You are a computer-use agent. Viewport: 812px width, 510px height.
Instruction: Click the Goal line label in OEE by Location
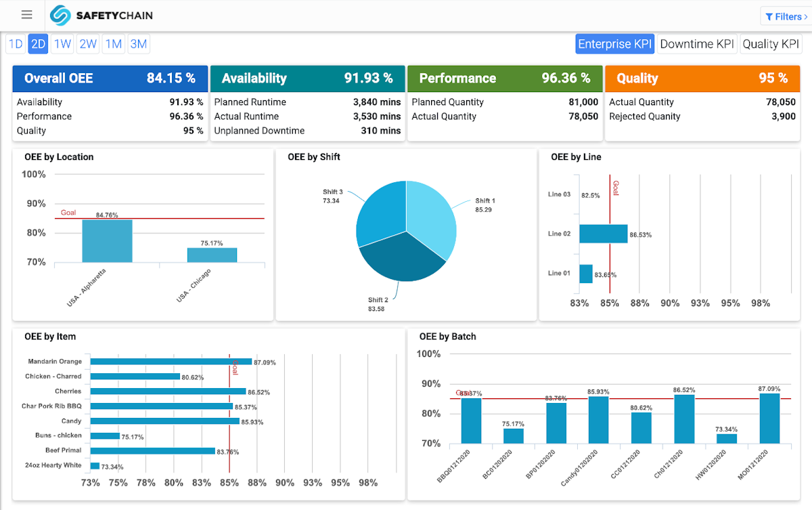pos(68,213)
